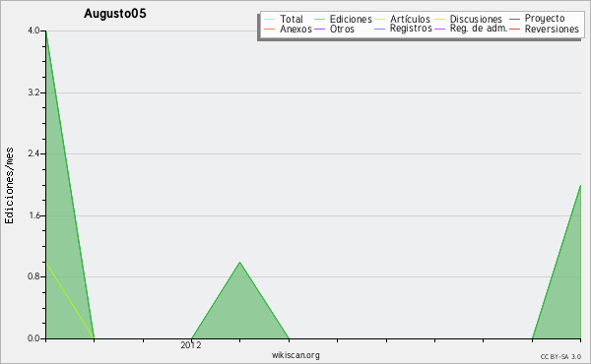The width and height of the screenshot is (591, 364).
Task: Click the peak of the middle green triangle
Action: pyautogui.click(x=239, y=262)
